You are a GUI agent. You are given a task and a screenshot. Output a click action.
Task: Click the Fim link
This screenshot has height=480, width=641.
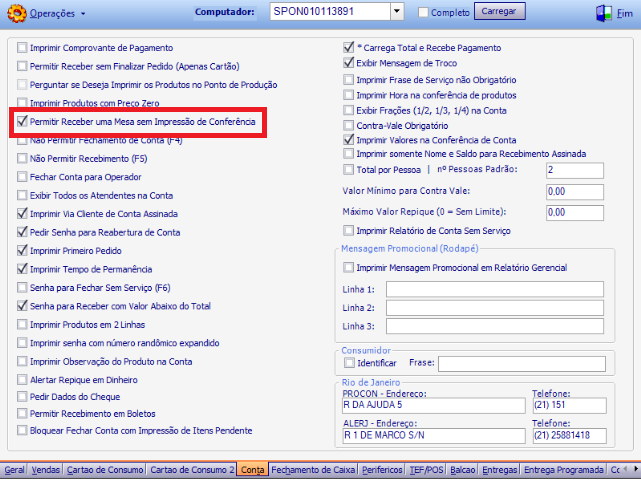625,13
